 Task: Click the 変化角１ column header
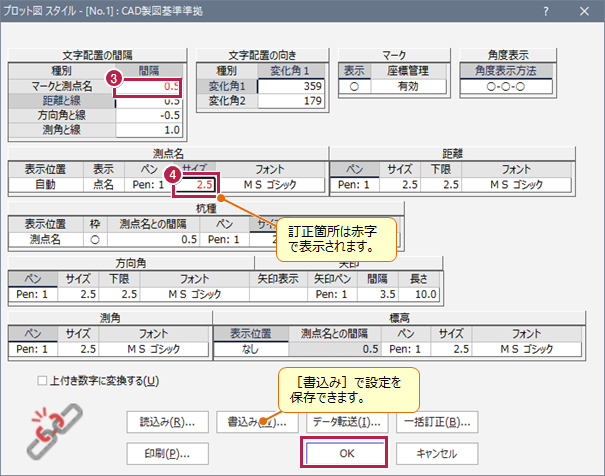[x=291, y=71]
